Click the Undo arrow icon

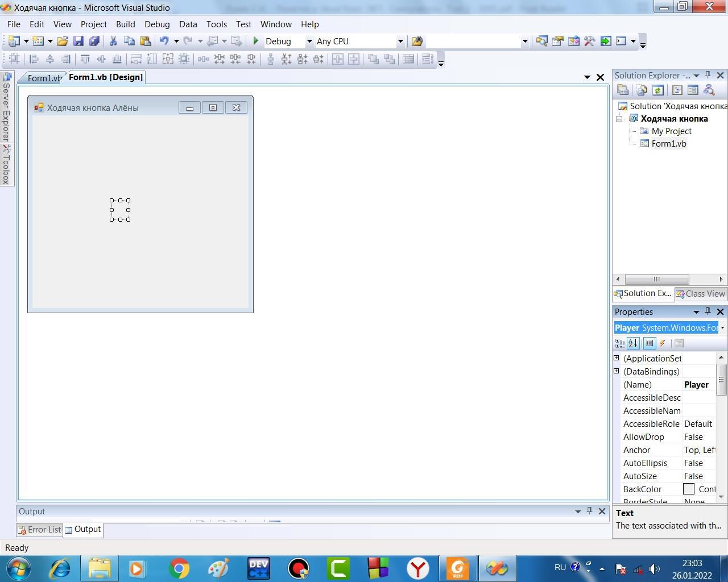[x=164, y=41]
